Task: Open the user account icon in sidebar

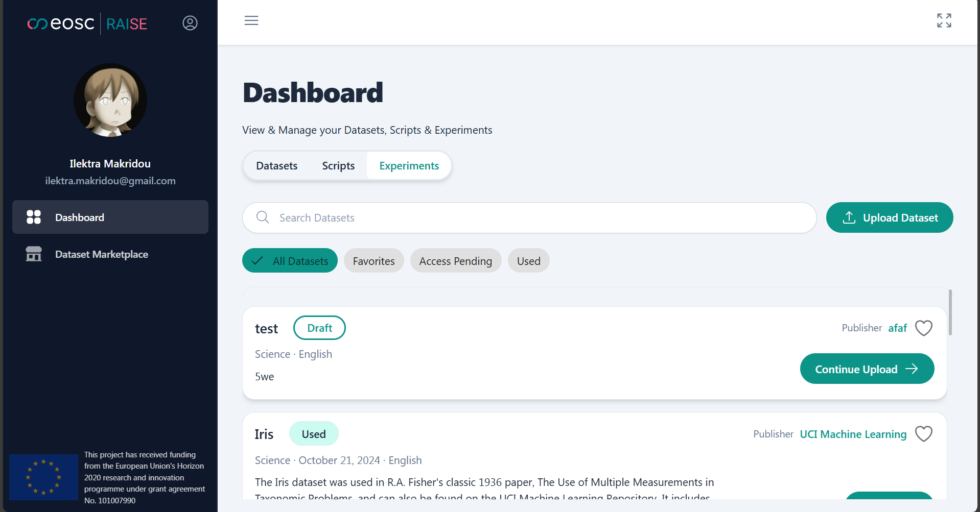Action: [190, 23]
